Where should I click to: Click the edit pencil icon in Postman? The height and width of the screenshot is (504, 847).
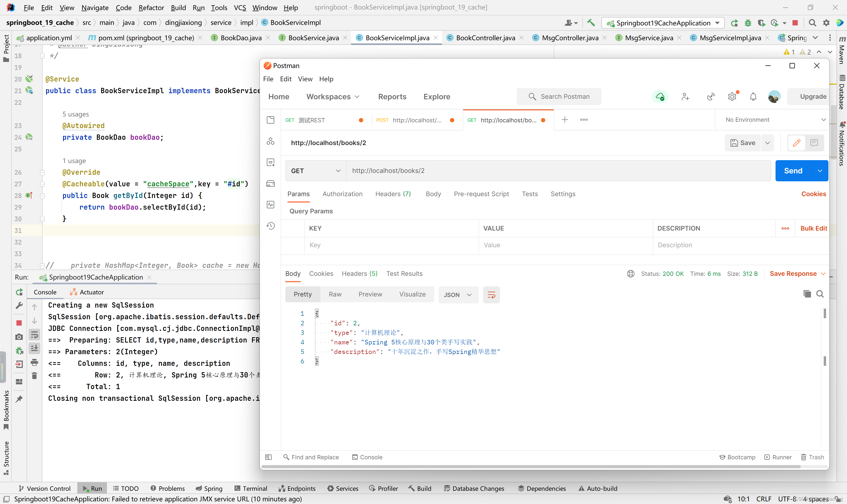click(796, 143)
